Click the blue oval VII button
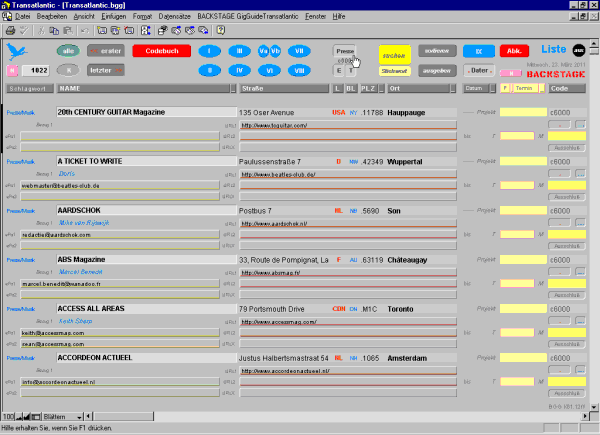This screenshot has width=600, height=435. pos(299,51)
